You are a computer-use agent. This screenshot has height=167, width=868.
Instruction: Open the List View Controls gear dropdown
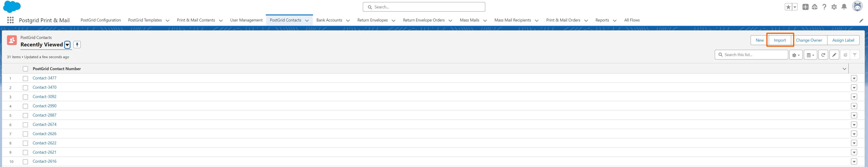(795, 55)
